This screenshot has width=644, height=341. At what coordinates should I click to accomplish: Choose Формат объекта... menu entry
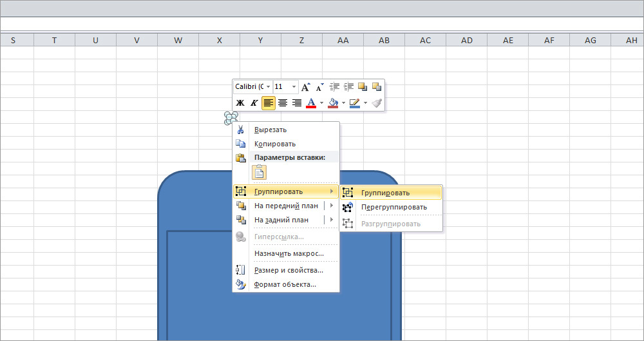click(x=287, y=284)
